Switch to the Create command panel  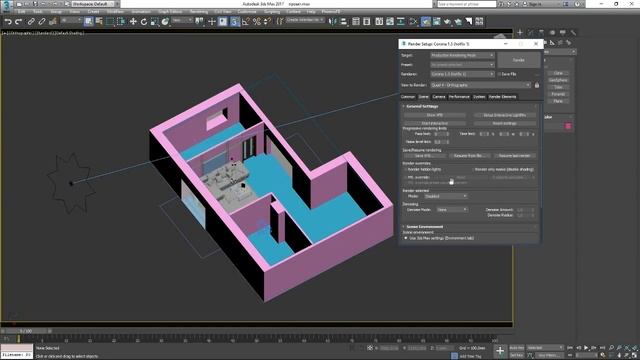pyautogui.click(x=520, y=32)
